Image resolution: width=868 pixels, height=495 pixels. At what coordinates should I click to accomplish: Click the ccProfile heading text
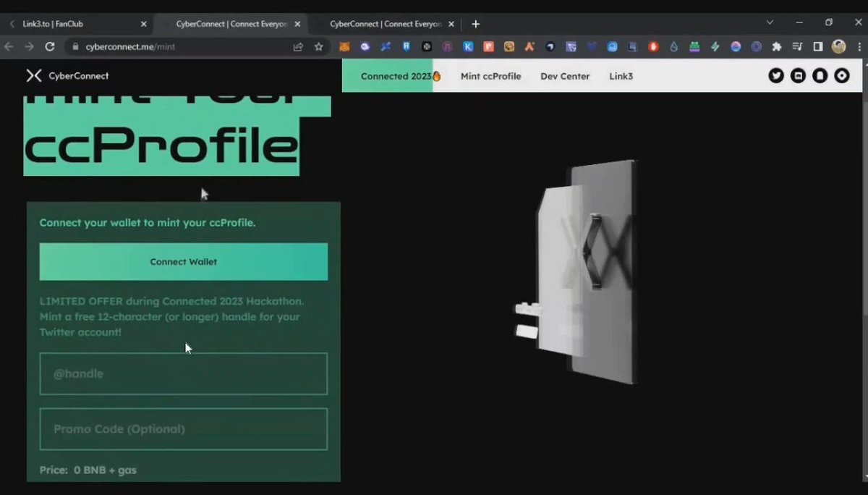(161, 147)
